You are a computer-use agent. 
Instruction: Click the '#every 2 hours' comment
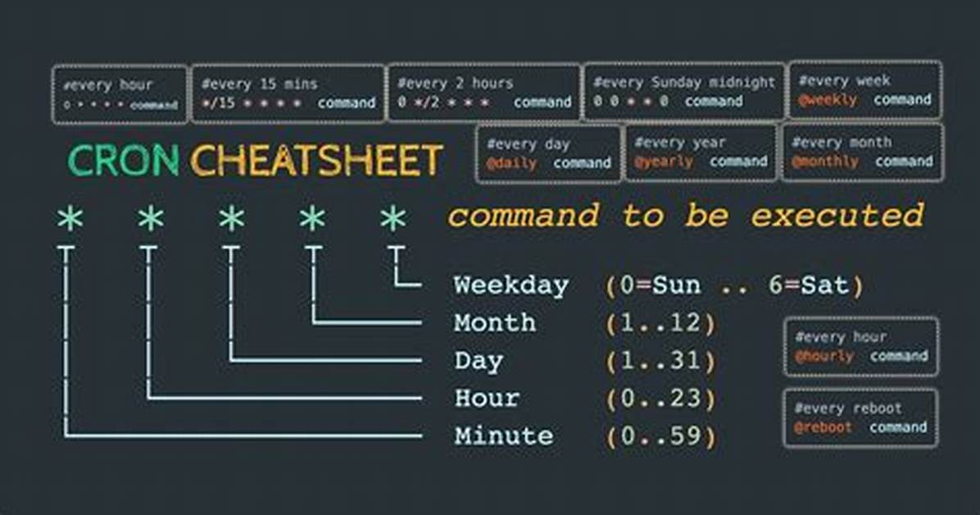click(455, 83)
